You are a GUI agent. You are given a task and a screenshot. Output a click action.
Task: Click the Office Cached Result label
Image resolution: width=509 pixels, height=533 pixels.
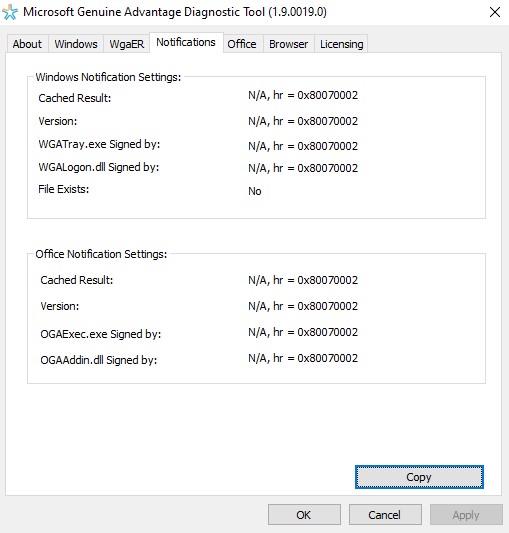click(77, 280)
